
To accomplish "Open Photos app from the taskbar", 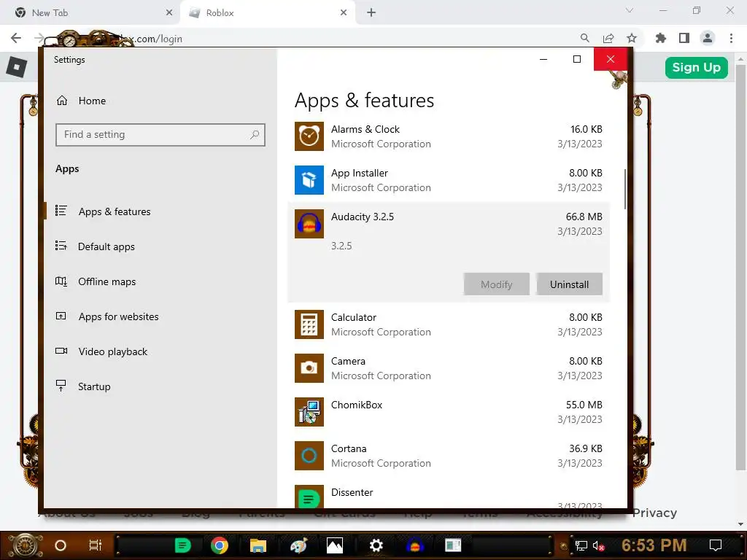I will [x=335, y=545].
